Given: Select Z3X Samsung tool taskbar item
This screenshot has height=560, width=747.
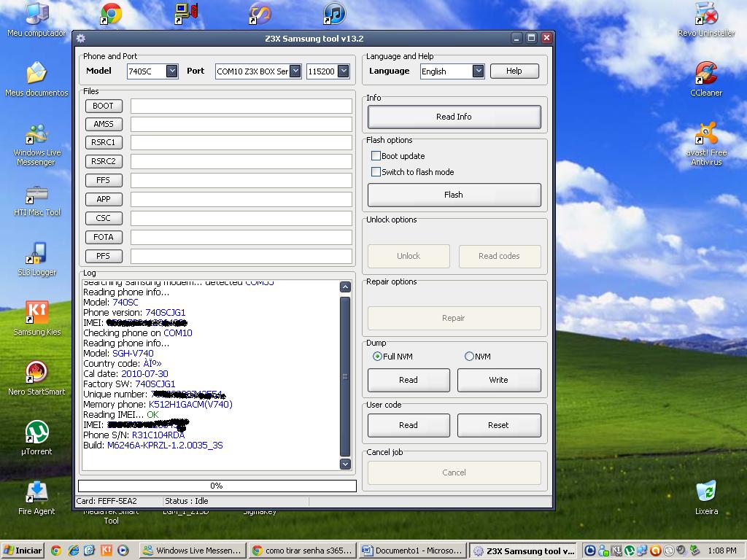Looking at the screenshot, I should [522, 551].
